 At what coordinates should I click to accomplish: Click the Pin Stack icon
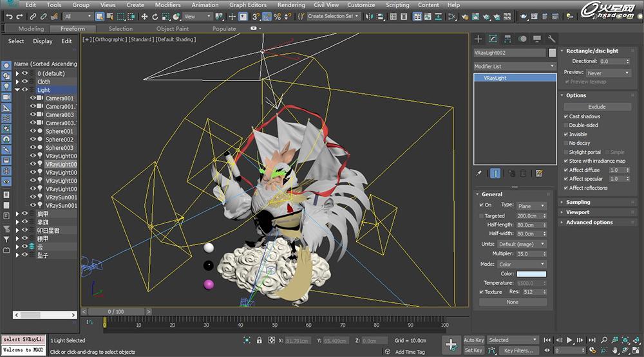click(479, 173)
